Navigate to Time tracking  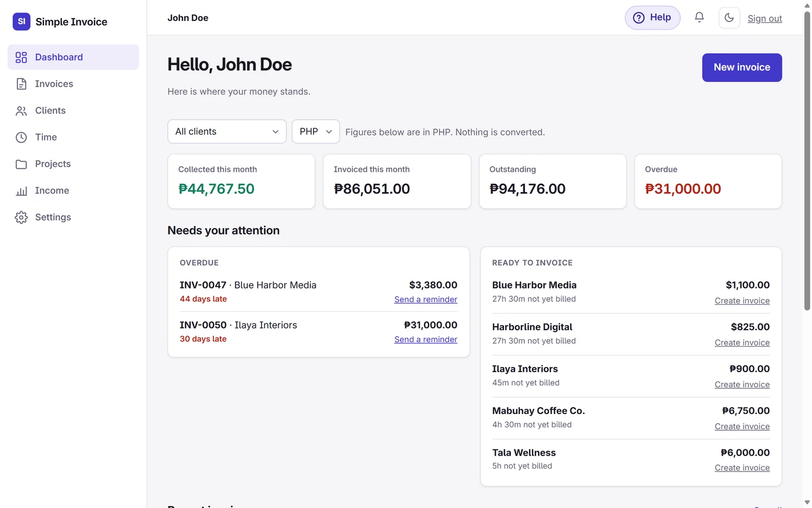[73, 137]
